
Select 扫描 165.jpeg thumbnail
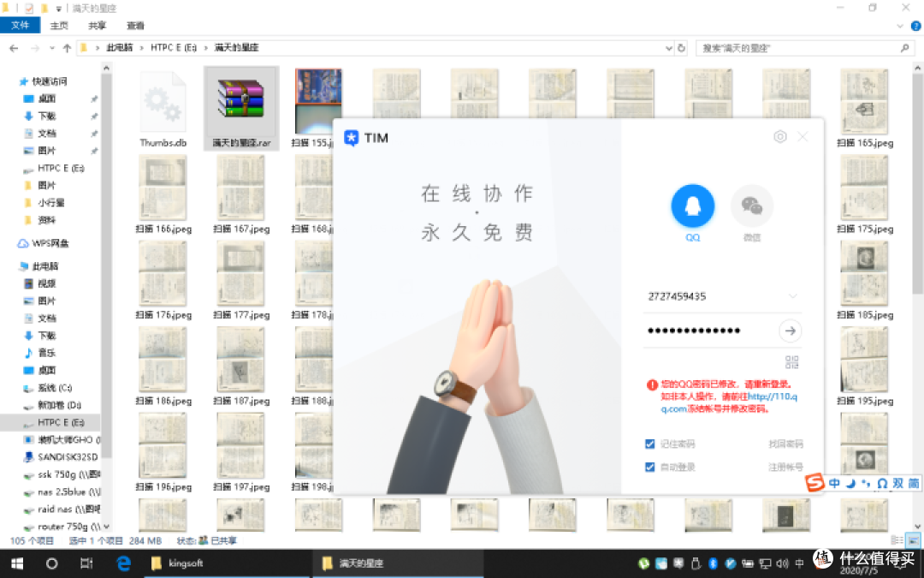(864, 109)
